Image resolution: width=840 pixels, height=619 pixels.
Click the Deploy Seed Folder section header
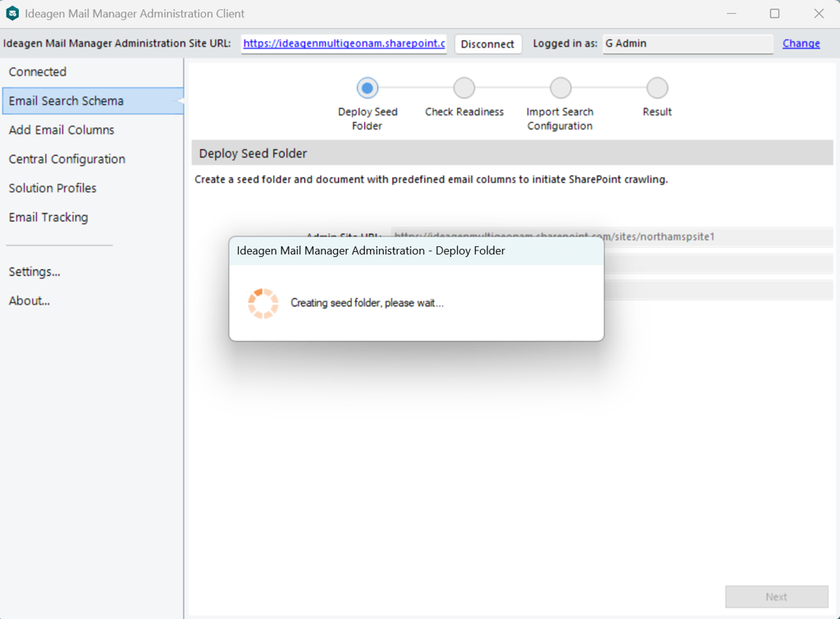(512, 154)
